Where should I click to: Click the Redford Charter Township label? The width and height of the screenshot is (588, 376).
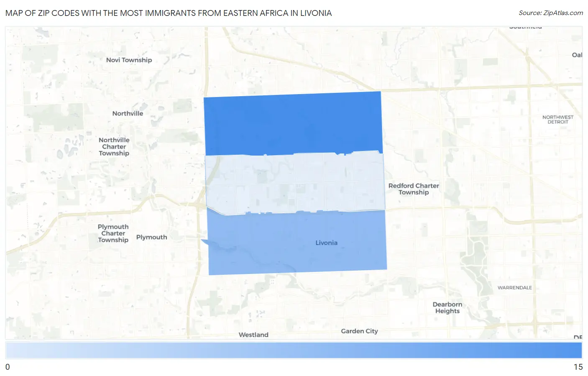pyautogui.click(x=414, y=189)
